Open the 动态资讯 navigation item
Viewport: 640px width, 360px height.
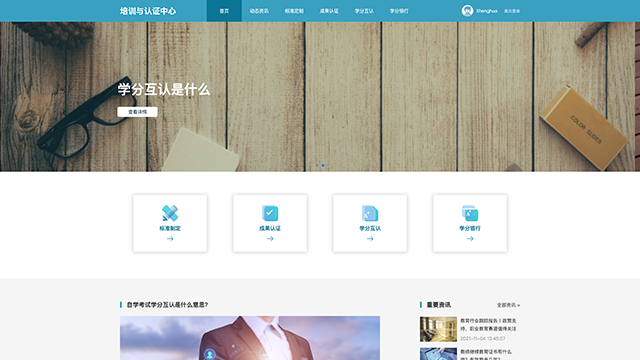click(259, 11)
